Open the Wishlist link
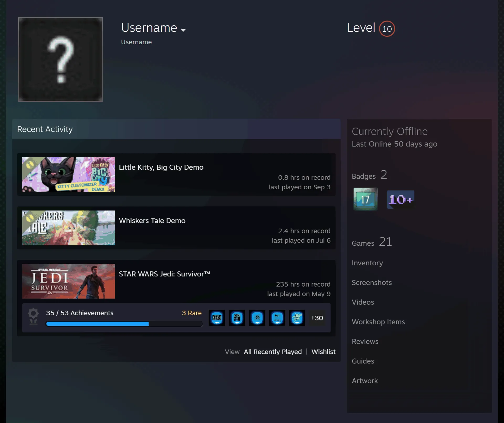504x423 pixels. (x=323, y=352)
